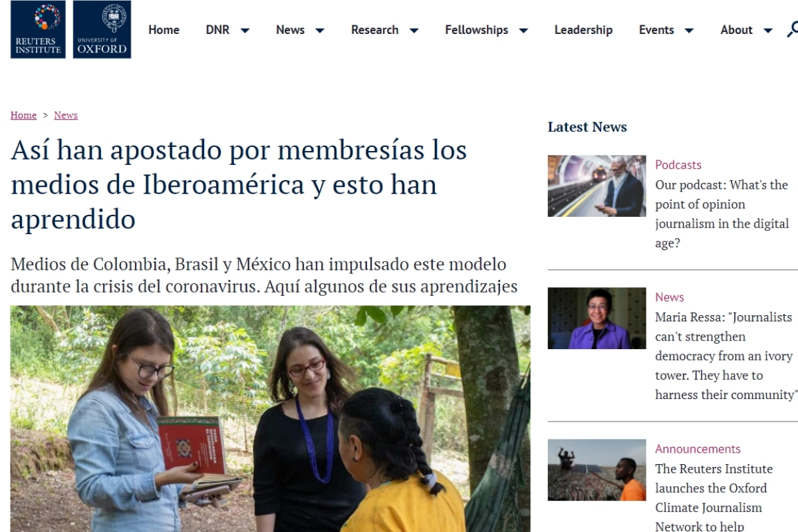The image size is (798, 532).
Task: Read the Maria Ressa headline link
Action: 726,356
